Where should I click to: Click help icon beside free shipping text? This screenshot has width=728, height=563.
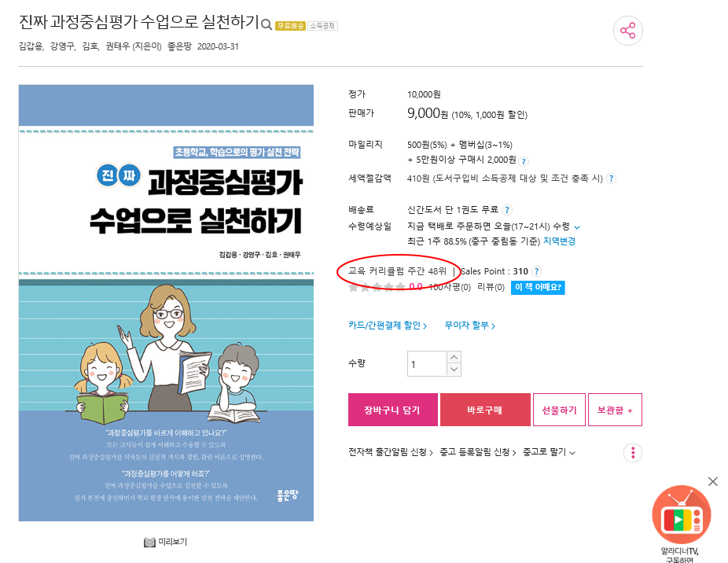[507, 210]
